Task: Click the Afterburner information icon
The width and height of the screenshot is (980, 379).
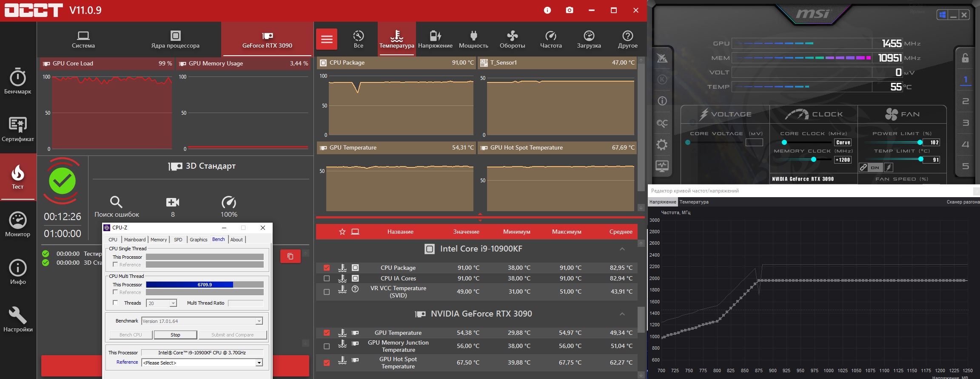Action: (x=662, y=101)
